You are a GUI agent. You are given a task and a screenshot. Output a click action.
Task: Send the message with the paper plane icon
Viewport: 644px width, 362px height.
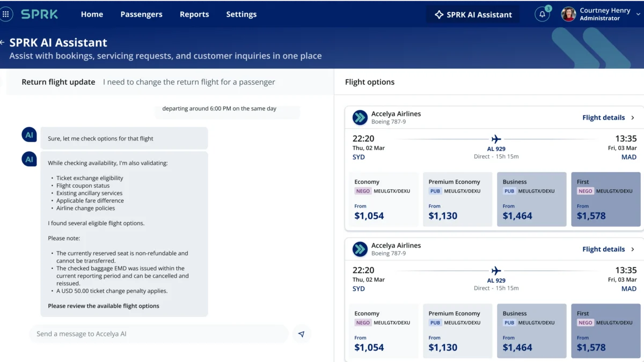click(x=301, y=334)
